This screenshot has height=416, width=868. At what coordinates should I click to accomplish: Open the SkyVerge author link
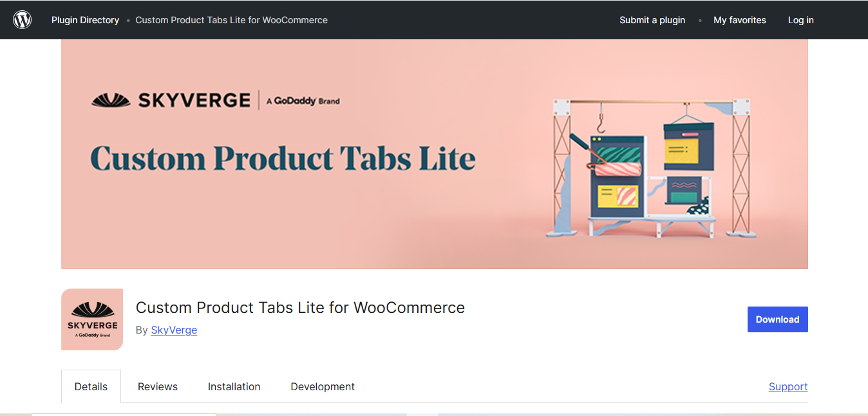(174, 330)
